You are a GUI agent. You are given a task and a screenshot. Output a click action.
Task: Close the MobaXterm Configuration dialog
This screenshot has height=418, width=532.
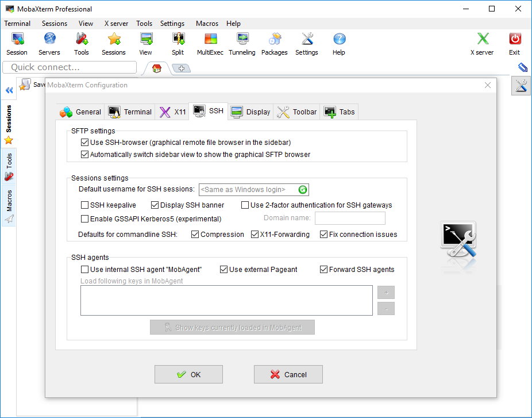click(x=488, y=85)
